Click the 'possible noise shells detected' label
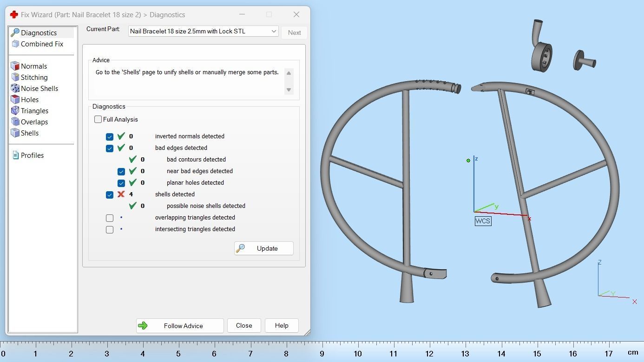The width and height of the screenshot is (644, 362). (x=206, y=206)
